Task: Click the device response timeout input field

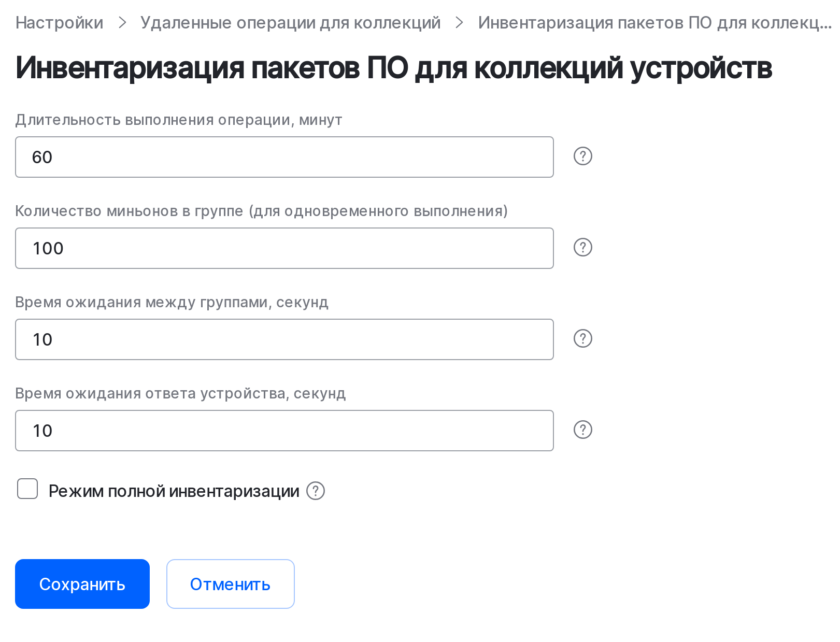Action: [284, 431]
